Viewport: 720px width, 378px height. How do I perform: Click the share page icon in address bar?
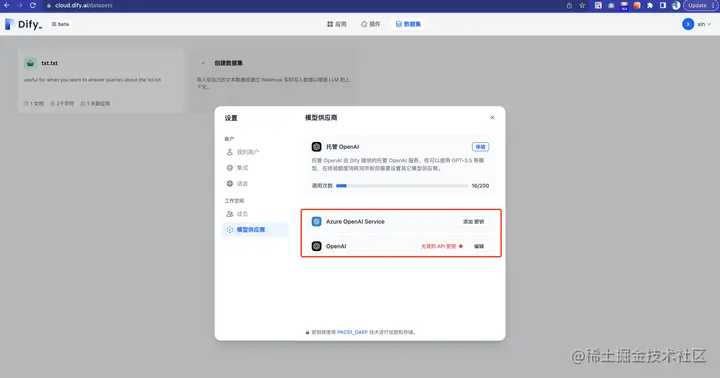(569, 6)
